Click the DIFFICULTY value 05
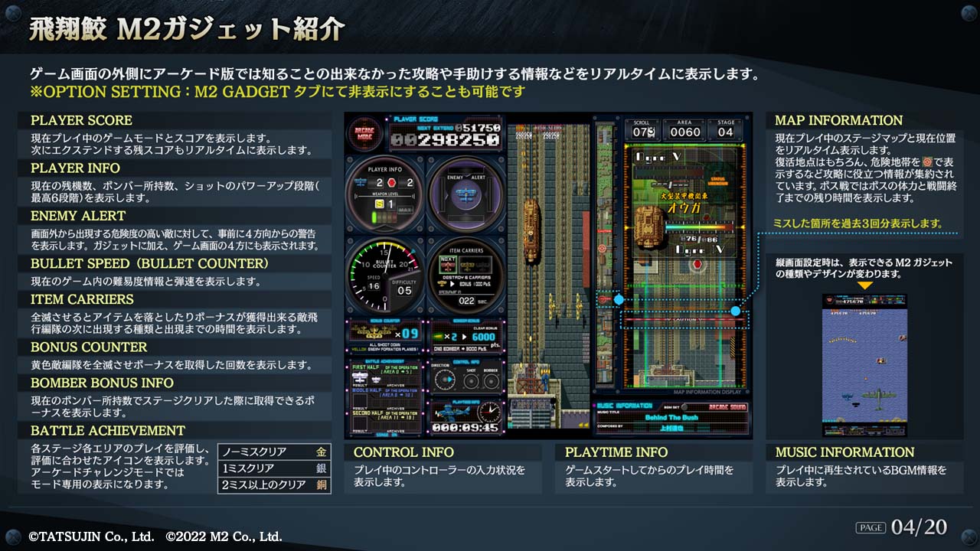This screenshot has width=980, height=551. [x=404, y=291]
